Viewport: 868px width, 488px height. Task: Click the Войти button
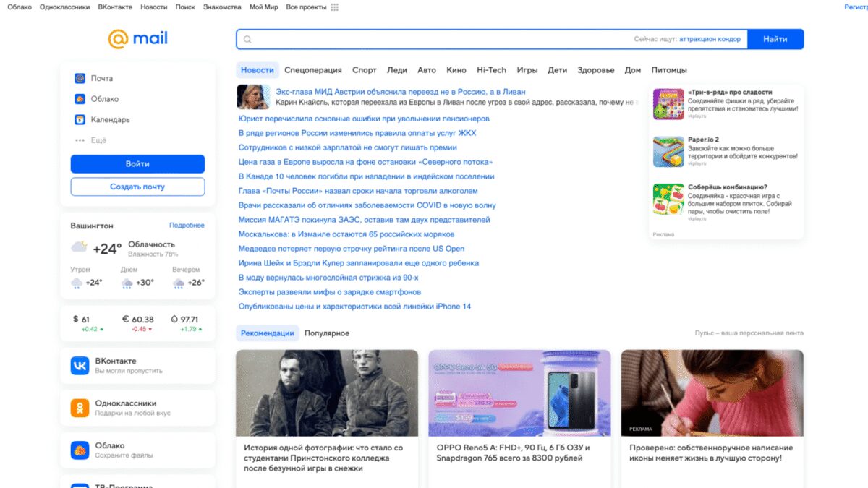[x=137, y=164]
